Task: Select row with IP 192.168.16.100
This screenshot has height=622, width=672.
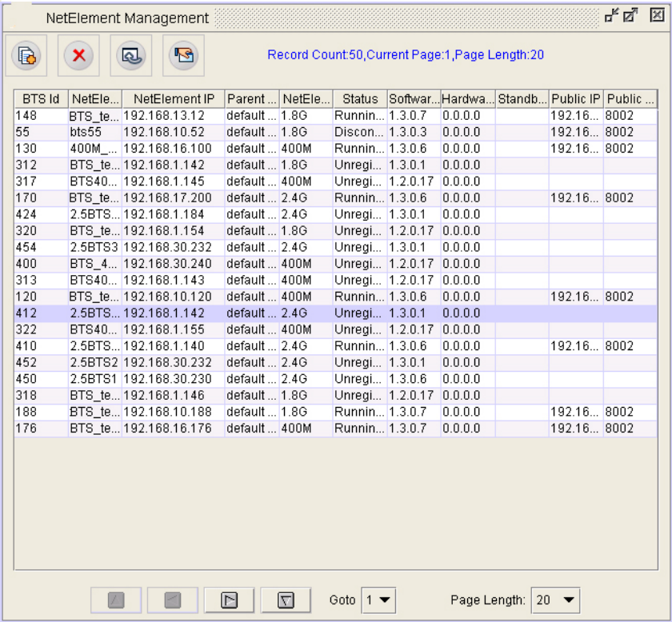Action: (173, 149)
